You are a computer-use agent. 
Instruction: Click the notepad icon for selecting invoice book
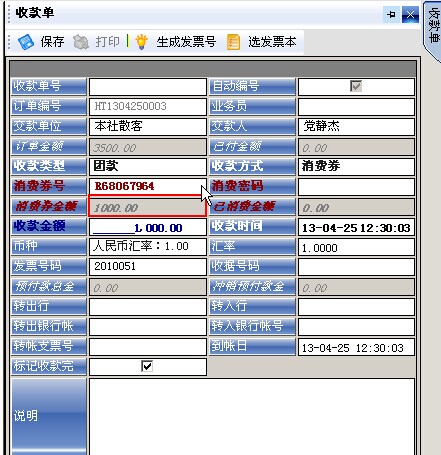pos(233,42)
